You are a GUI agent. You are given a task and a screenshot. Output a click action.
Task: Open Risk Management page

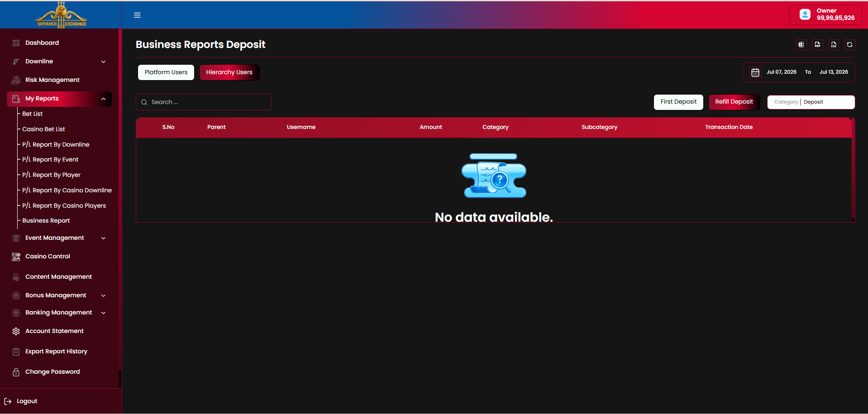point(52,80)
